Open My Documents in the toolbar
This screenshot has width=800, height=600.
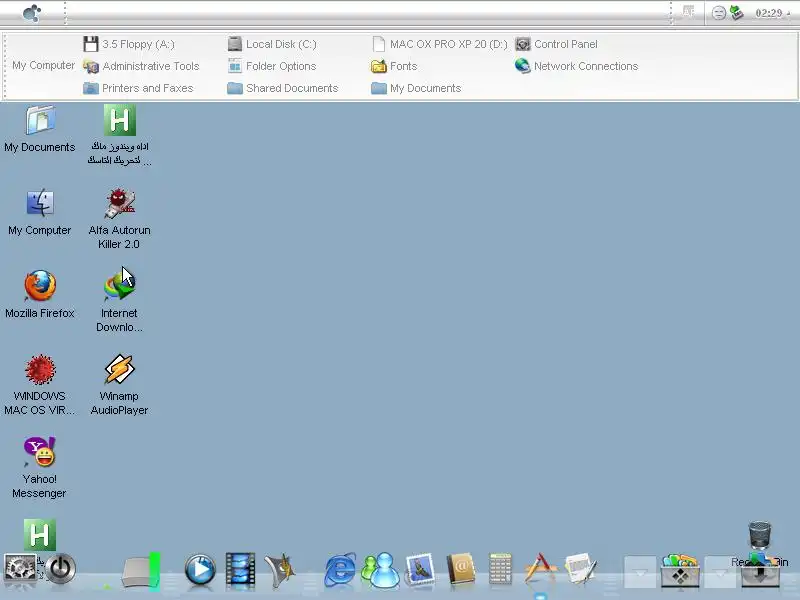coord(416,88)
